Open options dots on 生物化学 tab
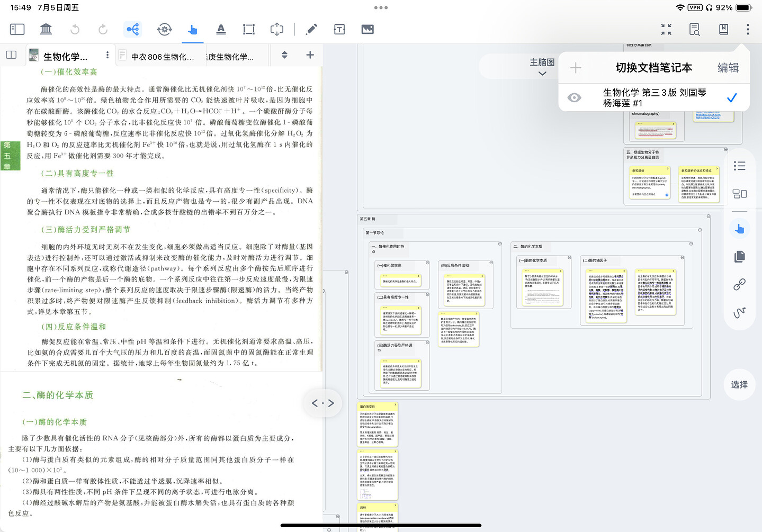This screenshot has height=532, width=762. [107, 55]
